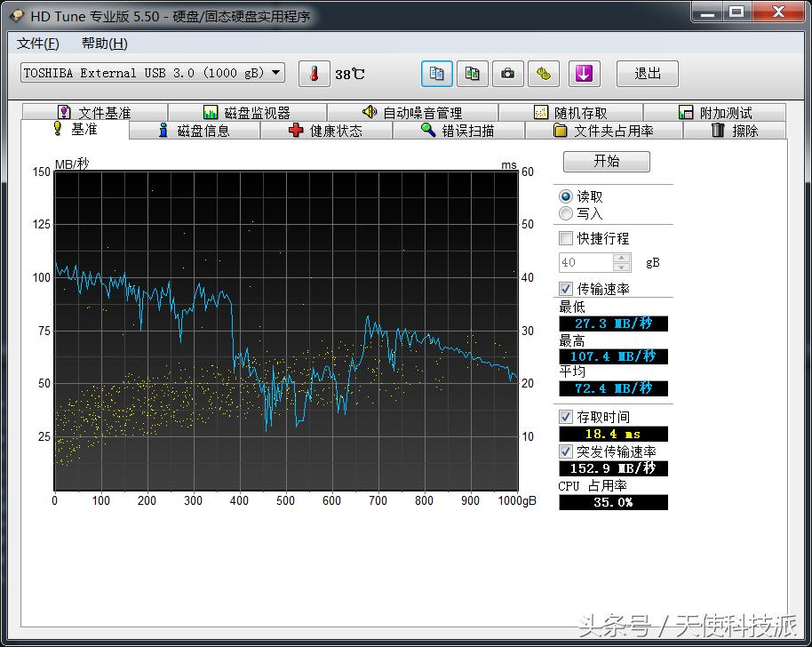812x647 pixels.
Task: Open the 文件(F) menu
Action: [x=38, y=44]
